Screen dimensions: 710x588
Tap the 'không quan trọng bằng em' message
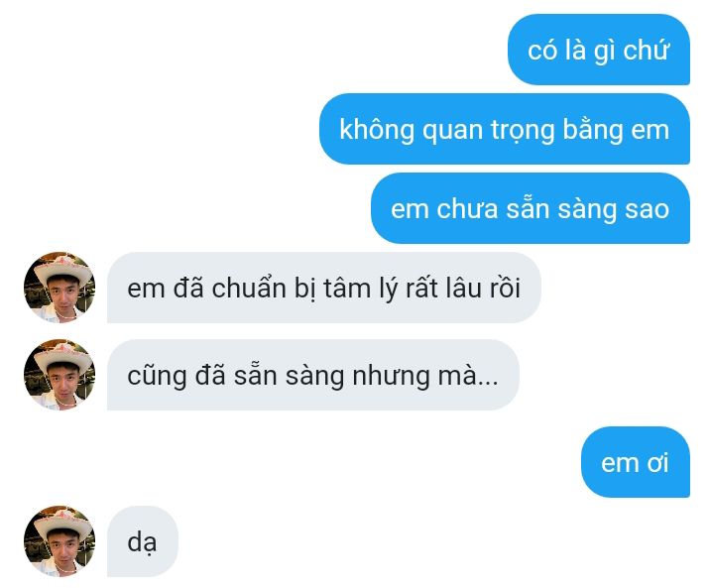(505, 129)
